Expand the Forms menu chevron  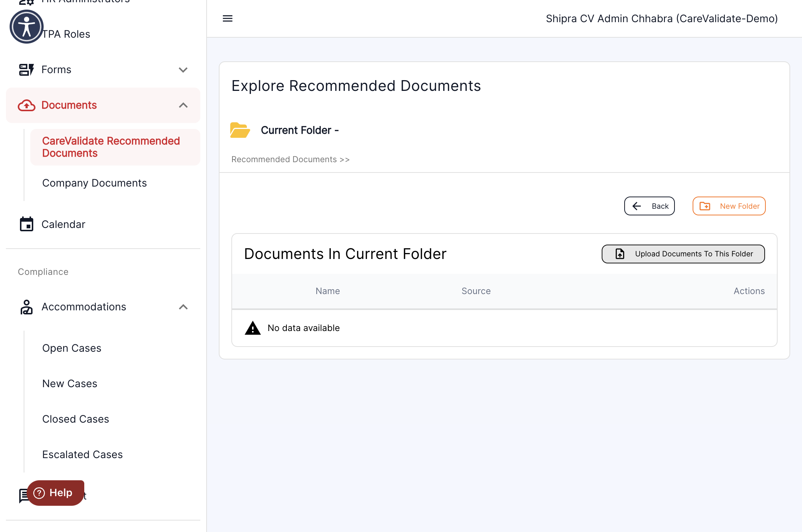(x=183, y=70)
